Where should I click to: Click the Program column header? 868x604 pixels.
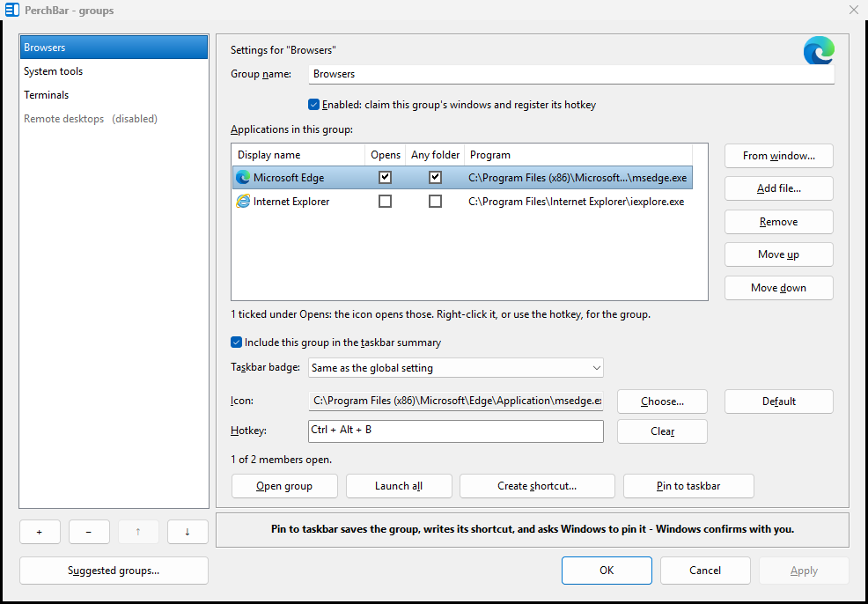(x=578, y=155)
